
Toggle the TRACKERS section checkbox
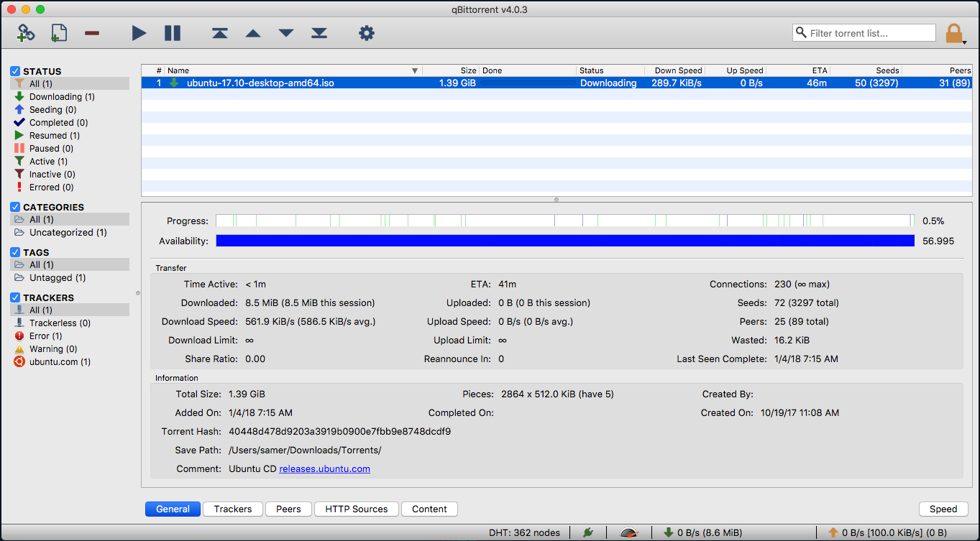(15, 297)
